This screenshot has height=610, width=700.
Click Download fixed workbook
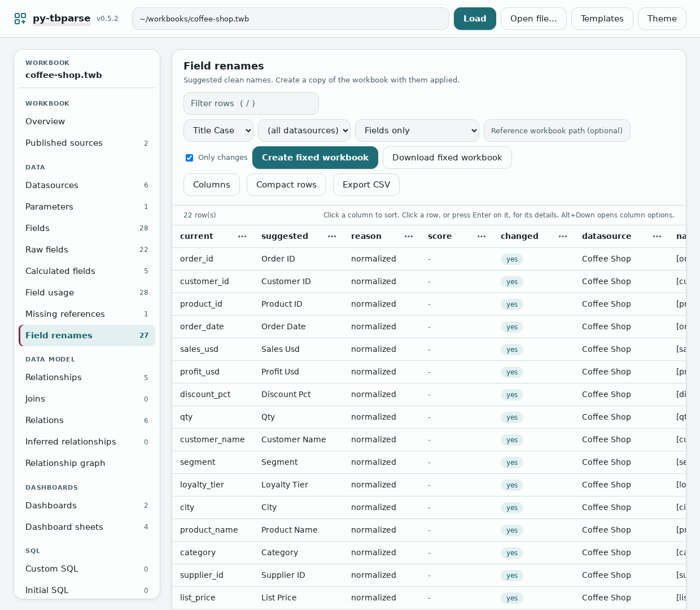(447, 158)
